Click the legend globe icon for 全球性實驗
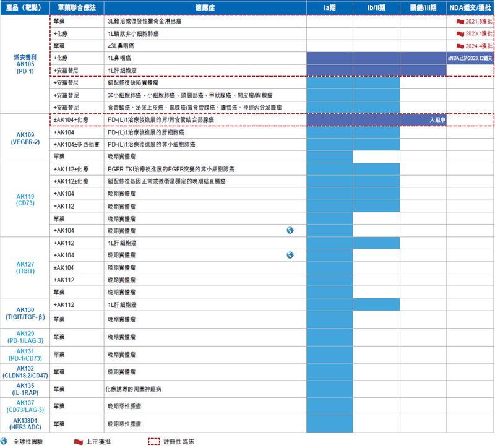The height and width of the screenshot is (448, 495). [x=6, y=442]
